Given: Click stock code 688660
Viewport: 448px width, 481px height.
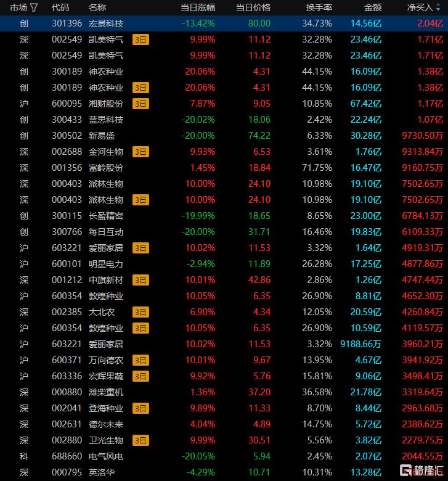Looking at the screenshot, I should [67, 456].
